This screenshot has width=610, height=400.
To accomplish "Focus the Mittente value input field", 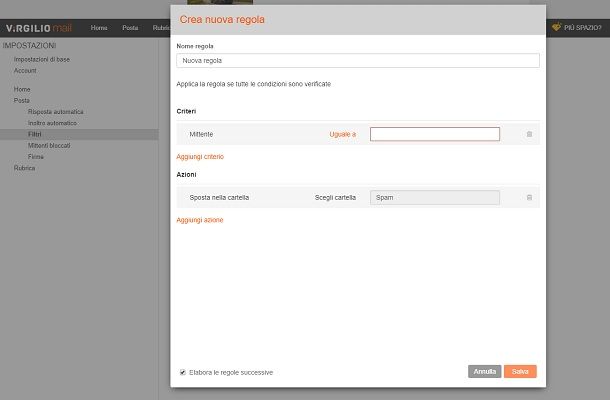I will coord(435,134).
